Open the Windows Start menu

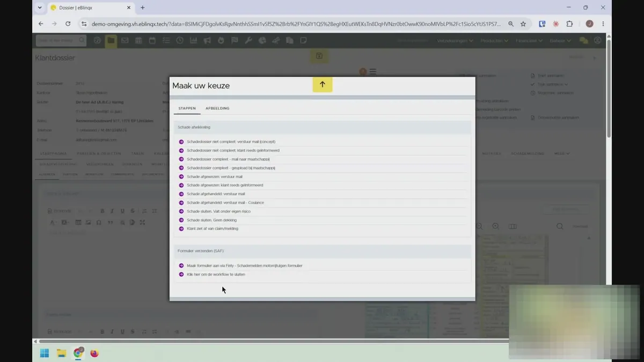[45, 353]
